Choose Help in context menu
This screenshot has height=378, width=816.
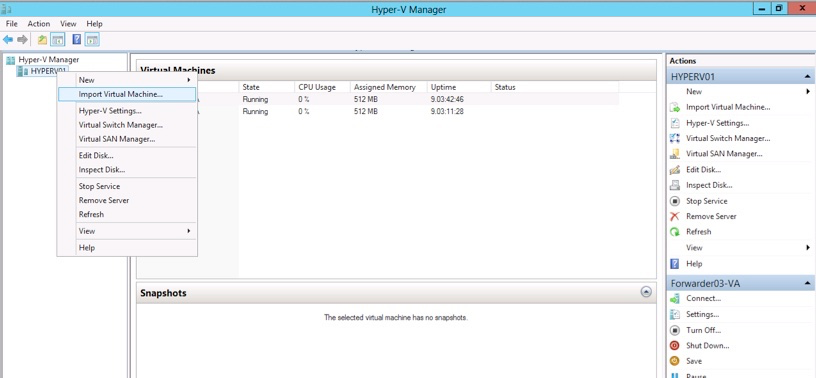pyautogui.click(x=127, y=247)
